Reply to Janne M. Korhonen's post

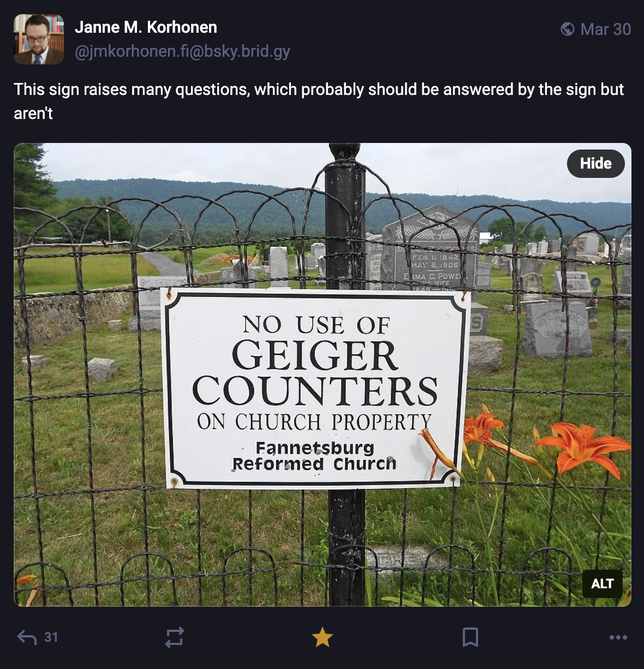tap(27, 637)
